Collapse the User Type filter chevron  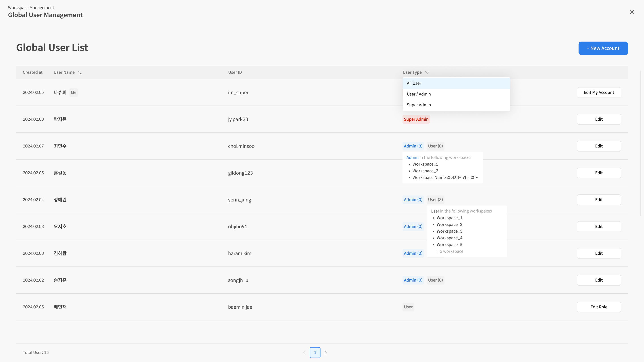427,72
